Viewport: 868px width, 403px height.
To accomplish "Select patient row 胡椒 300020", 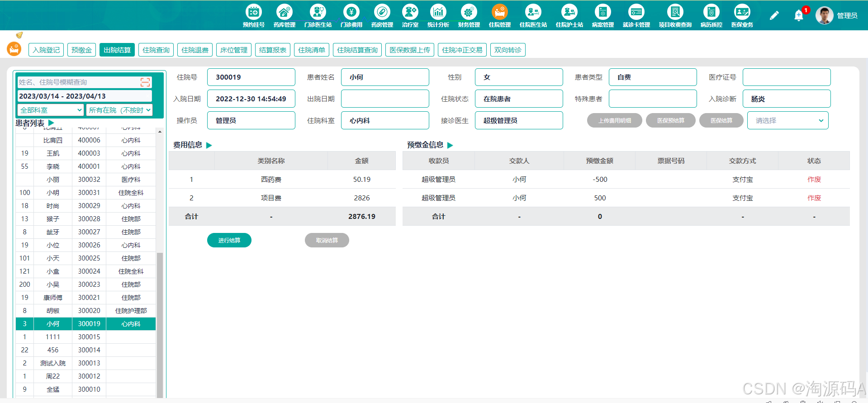I will [x=86, y=311].
